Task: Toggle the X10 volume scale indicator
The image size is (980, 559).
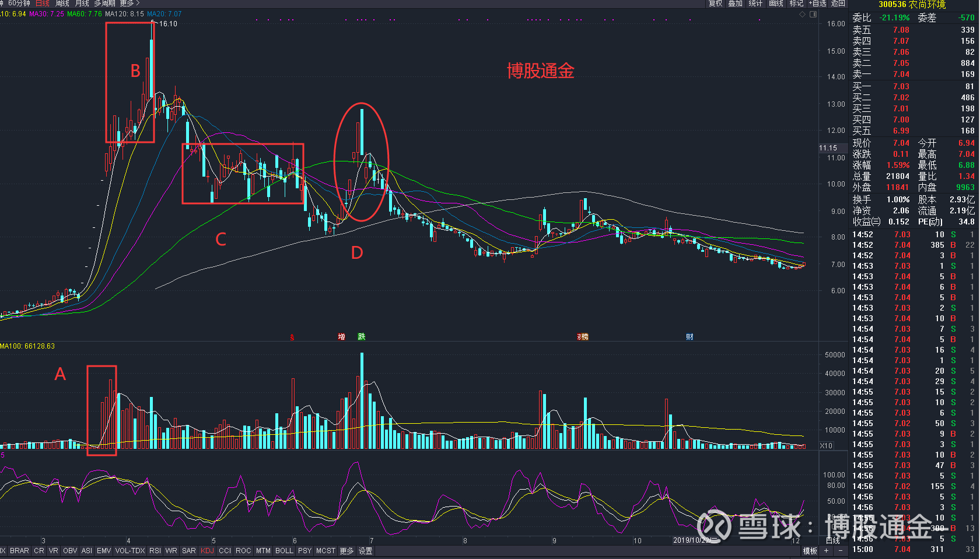Action: [826, 446]
